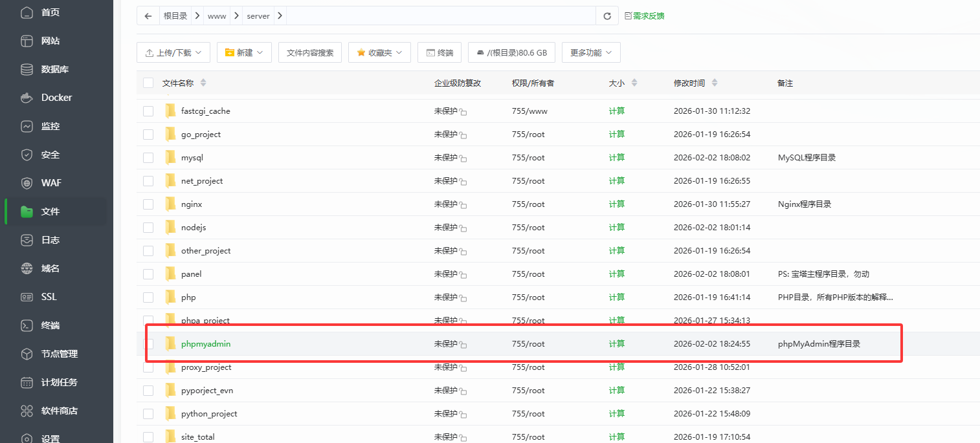Click the database icon in sidebar
Image resolution: width=980 pixels, height=443 pixels.
point(27,69)
